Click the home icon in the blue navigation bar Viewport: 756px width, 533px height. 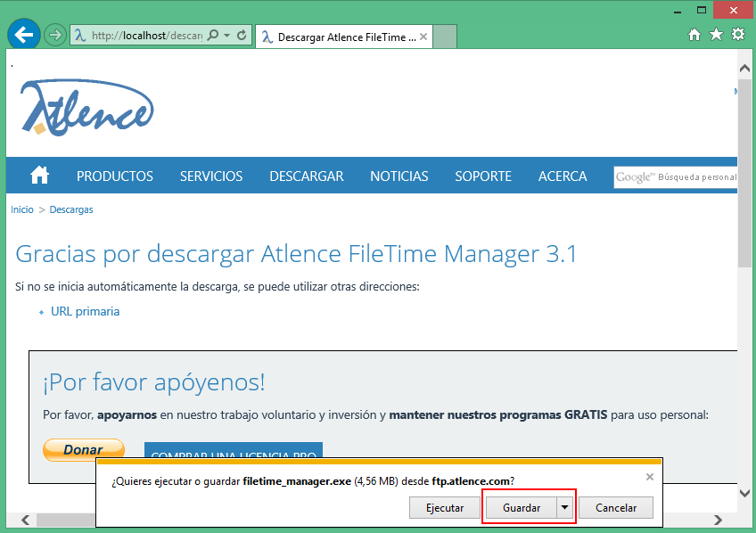[39, 176]
